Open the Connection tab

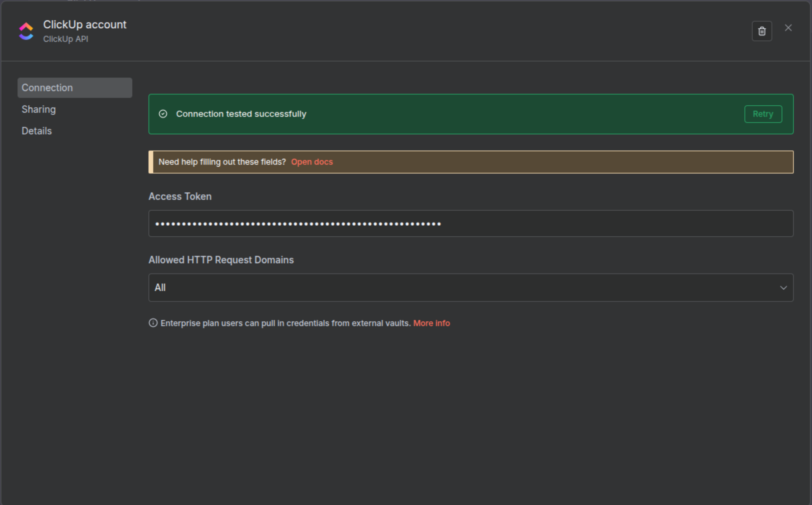[75, 88]
